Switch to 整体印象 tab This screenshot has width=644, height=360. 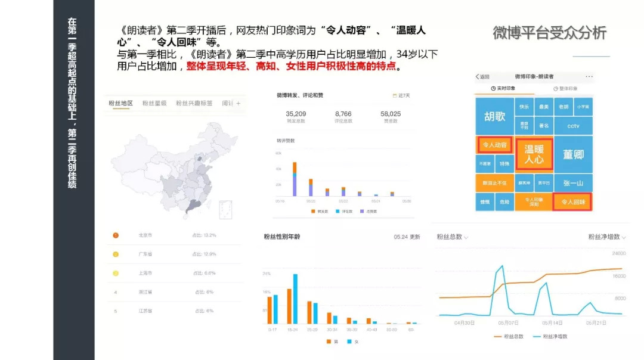[565, 88]
